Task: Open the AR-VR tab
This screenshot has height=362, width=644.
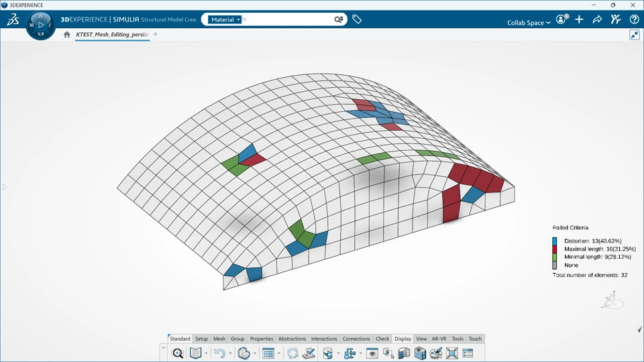Action: pyautogui.click(x=439, y=339)
